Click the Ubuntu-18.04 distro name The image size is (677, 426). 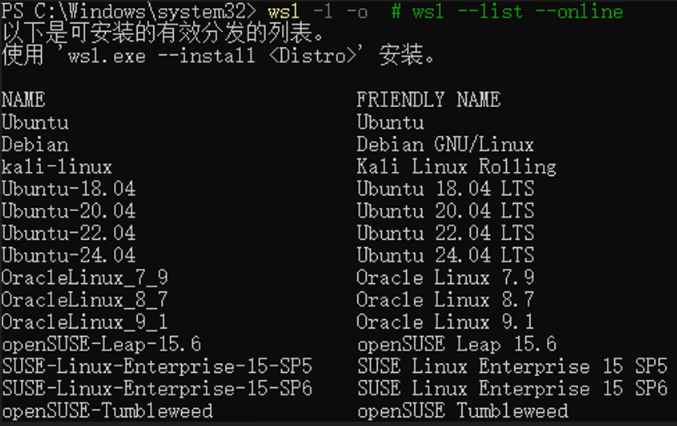point(68,188)
